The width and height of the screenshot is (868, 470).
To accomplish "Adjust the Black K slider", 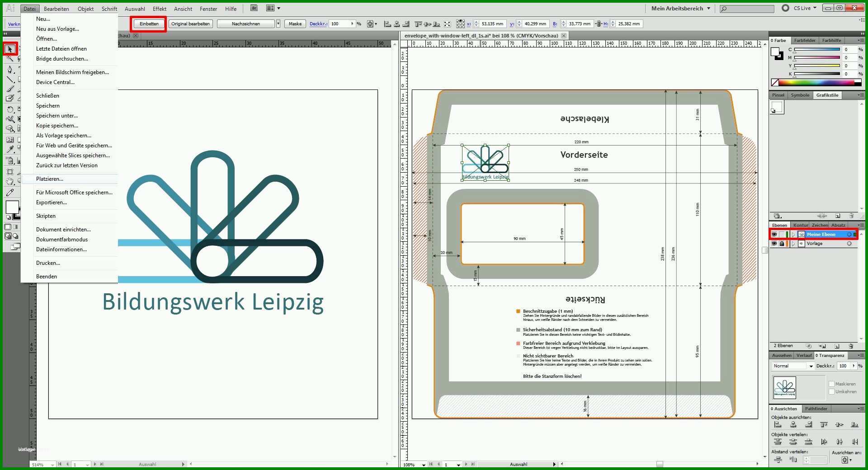I will coord(816,74).
